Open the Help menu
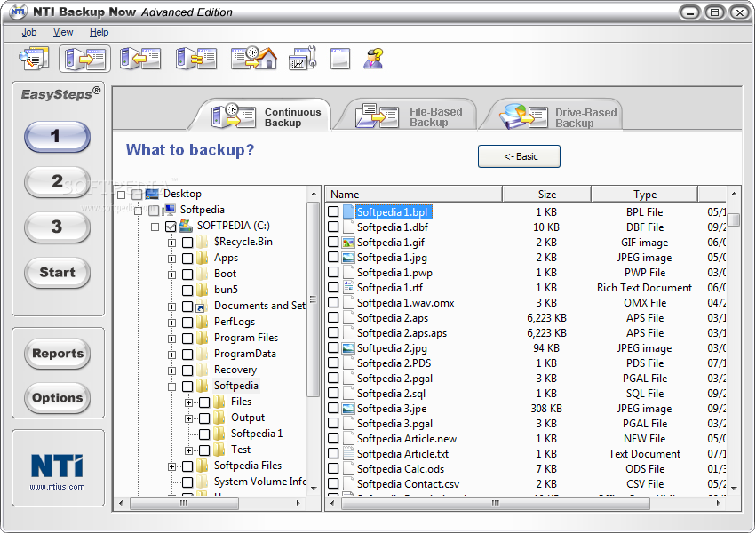 (x=99, y=32)
